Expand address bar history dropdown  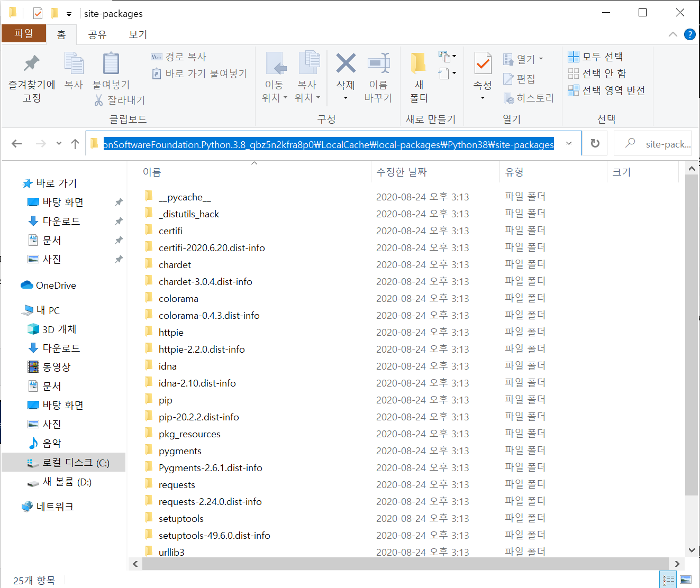pos(569,143)
